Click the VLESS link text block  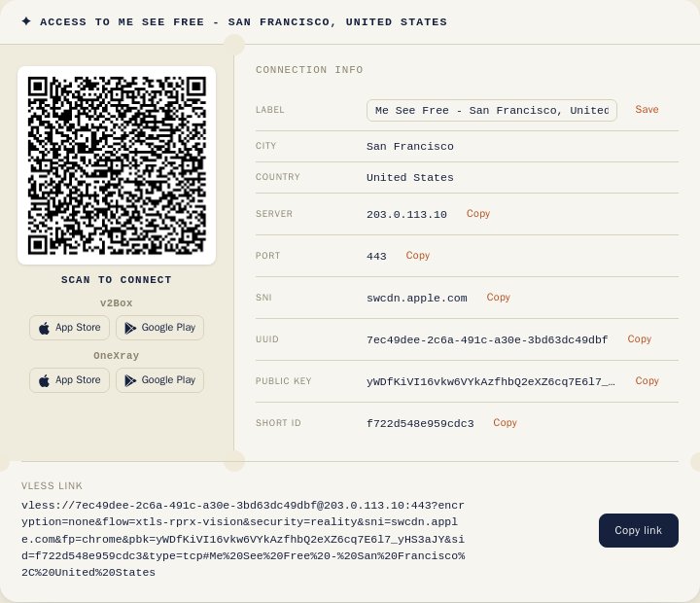(x=243, y=539)
